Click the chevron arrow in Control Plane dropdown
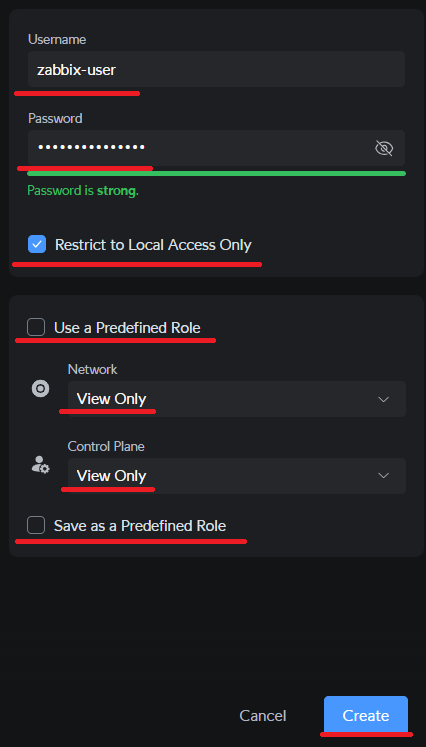 tap(384, 475)
